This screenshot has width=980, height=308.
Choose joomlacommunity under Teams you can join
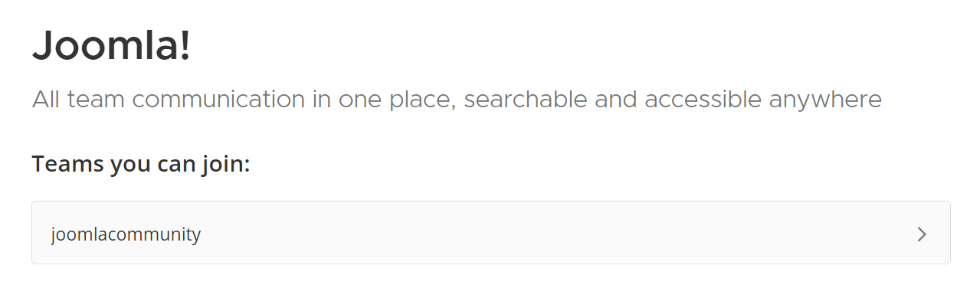pos(126,234)
